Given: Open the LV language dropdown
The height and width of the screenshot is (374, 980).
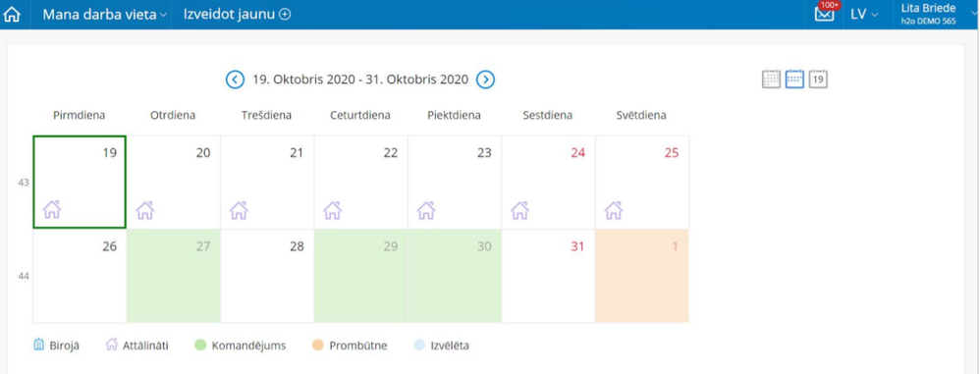Looking at the screenshot, I should point(864,15).
